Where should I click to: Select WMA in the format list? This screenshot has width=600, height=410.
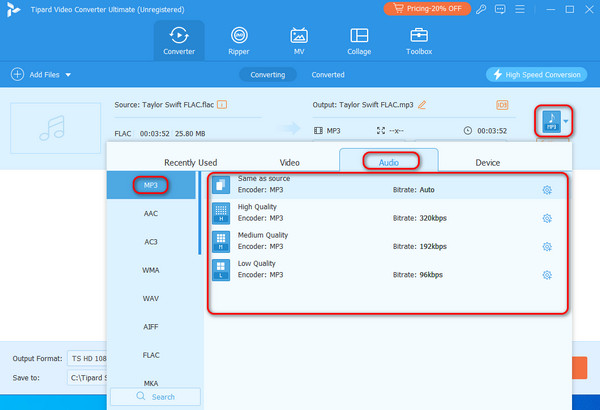[x=151, y=270]
